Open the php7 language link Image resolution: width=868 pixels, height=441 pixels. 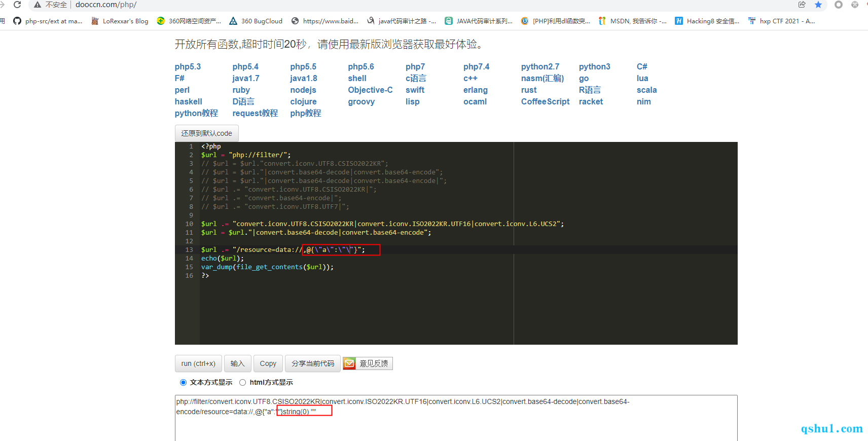coord(415,66)
